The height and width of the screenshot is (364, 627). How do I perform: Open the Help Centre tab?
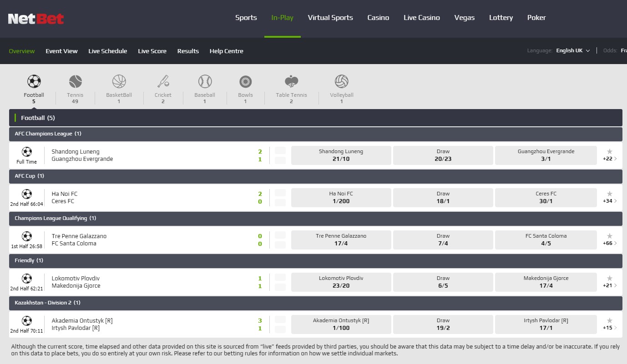(227, 51)
